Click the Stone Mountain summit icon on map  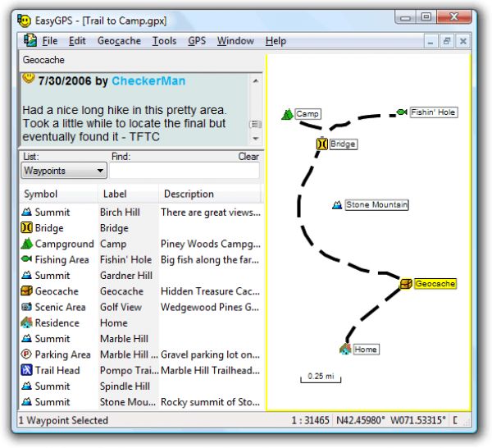tap(337, 205)
